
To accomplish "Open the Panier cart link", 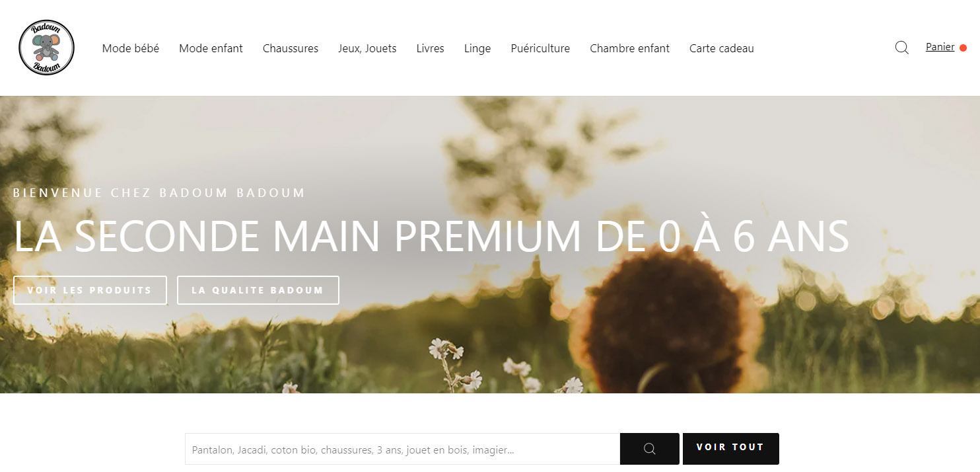I will click(940, 47).
